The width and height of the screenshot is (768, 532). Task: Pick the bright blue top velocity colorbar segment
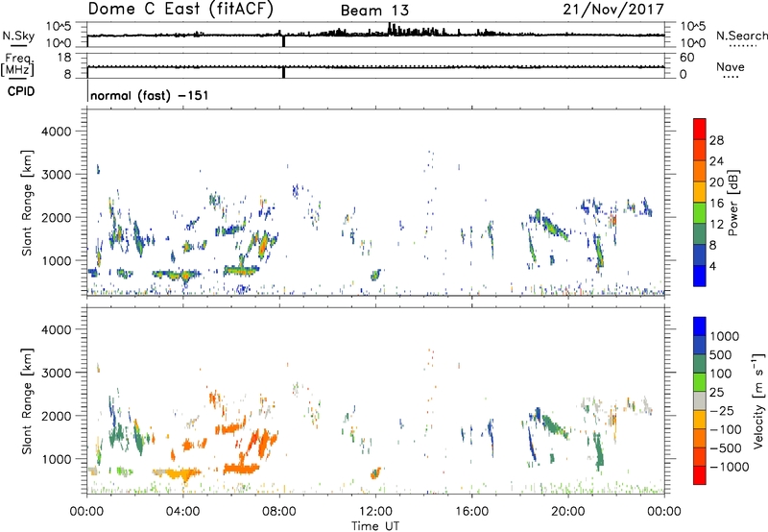pos(700,326)
